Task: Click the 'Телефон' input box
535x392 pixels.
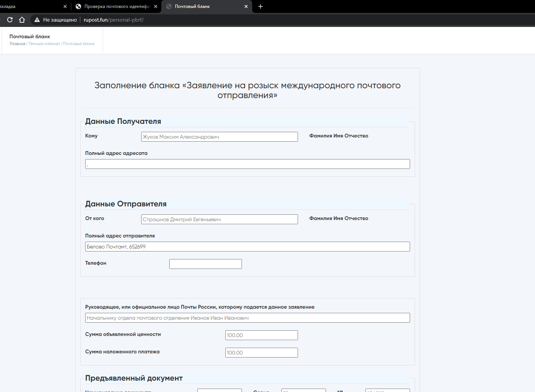Action: [x=205, y=264]
